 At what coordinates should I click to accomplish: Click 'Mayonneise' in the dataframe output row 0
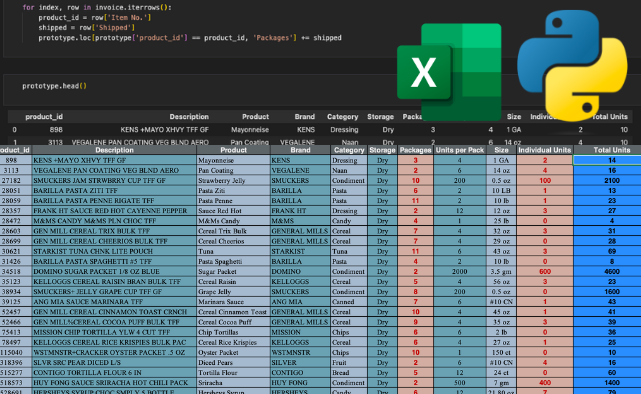(250, 130)
